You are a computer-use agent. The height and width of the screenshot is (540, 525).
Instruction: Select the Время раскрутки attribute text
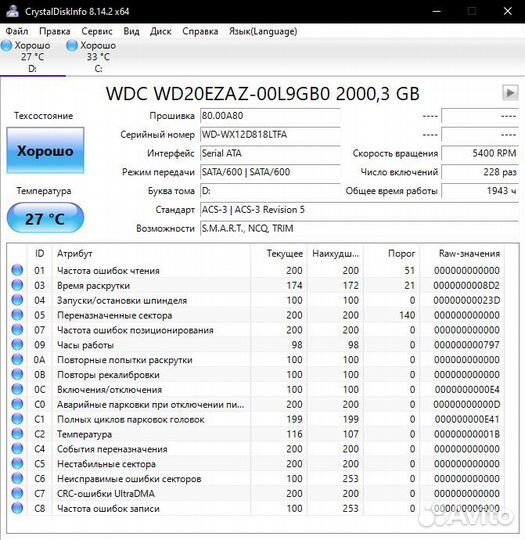point(93,285)
